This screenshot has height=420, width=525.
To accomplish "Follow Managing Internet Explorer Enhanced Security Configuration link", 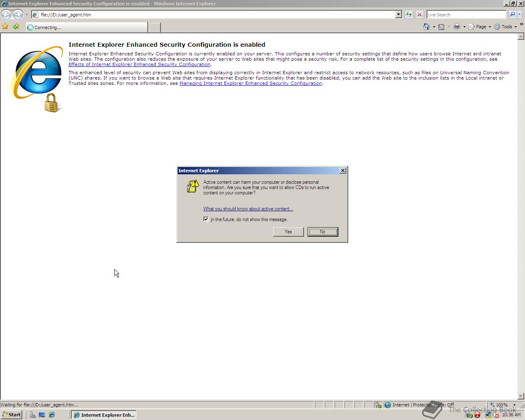I will coord(251,83).
